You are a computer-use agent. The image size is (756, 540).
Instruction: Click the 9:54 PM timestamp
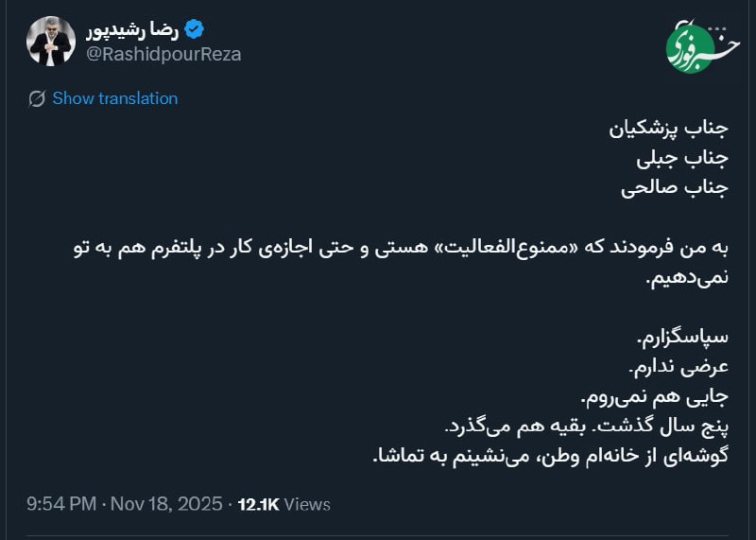[x=61, y=503]
